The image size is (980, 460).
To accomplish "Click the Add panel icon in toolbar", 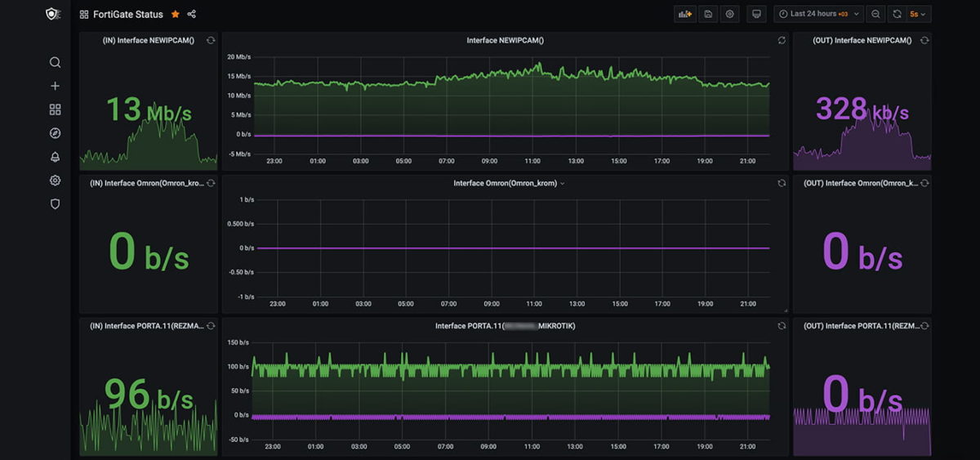I will coord(684,14).
